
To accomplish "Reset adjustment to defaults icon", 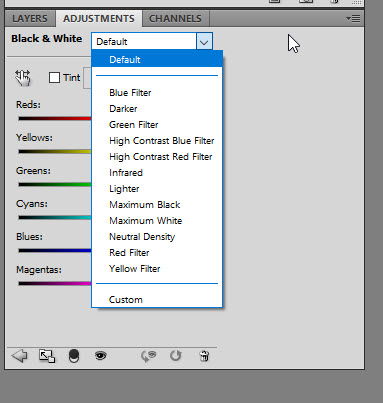I will coord(175,356).
